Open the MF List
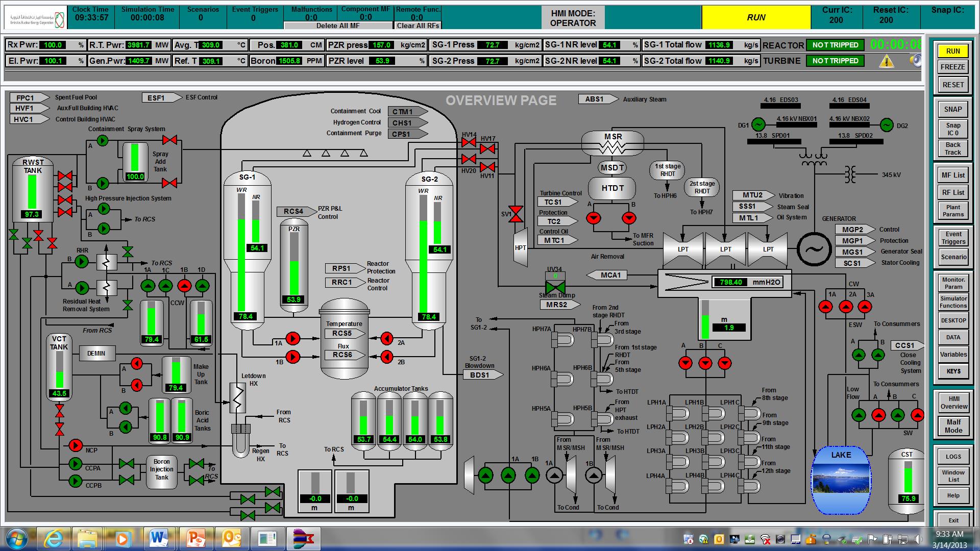This screenshot has height=551, width=980. pos(953,175)
